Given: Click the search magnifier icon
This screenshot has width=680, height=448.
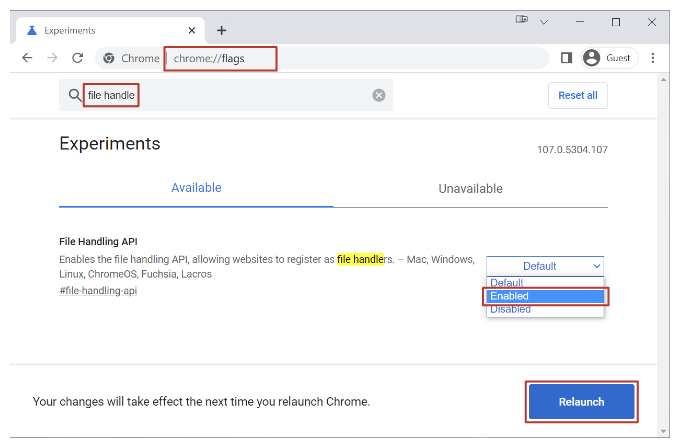Looking at the screenshot, I should [x=75, y=95].
